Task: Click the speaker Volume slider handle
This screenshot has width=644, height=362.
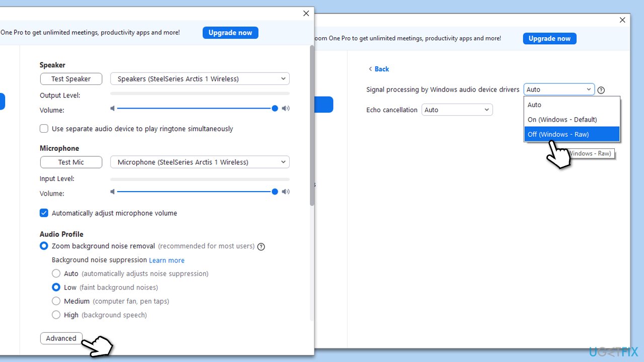Action: (x=275, y=108)
